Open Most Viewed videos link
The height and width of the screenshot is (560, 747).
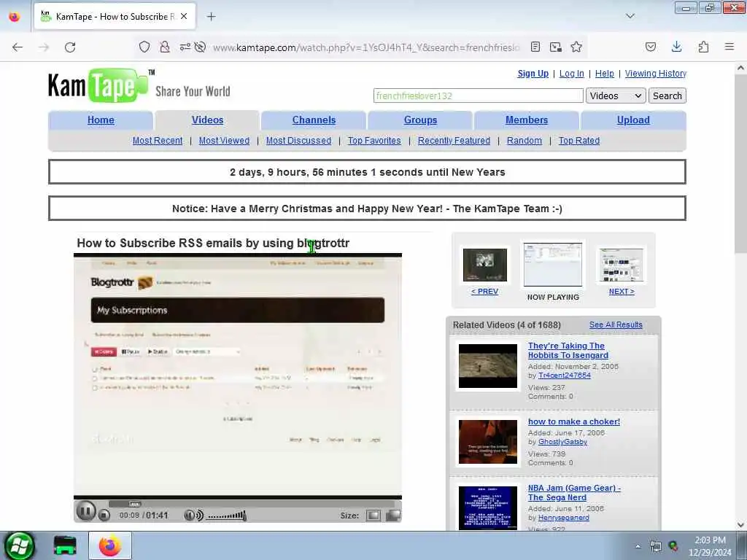click(x=224, y=141)
